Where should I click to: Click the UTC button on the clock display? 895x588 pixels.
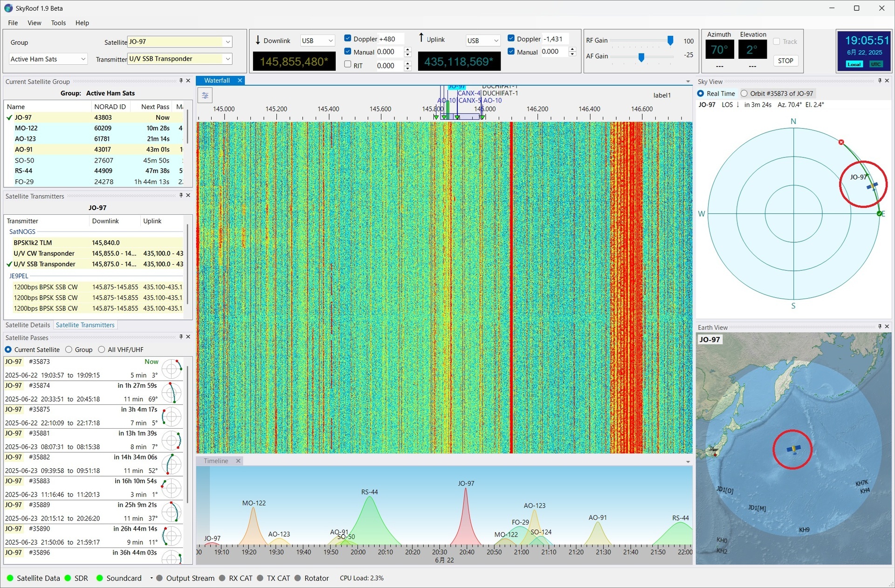tap(876, 64)
